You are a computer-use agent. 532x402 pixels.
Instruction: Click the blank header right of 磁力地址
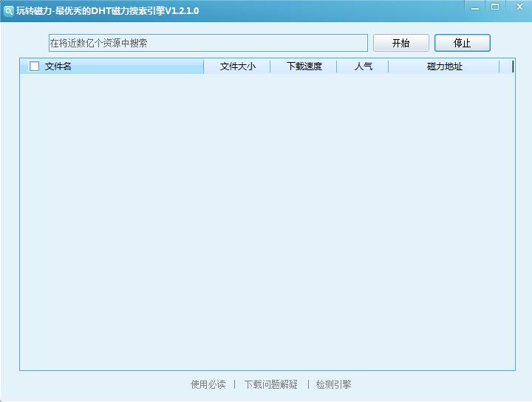tap(507, 67)
